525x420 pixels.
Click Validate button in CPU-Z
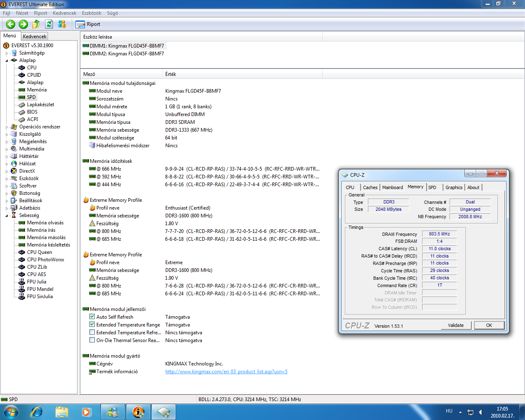click(456, 325)
